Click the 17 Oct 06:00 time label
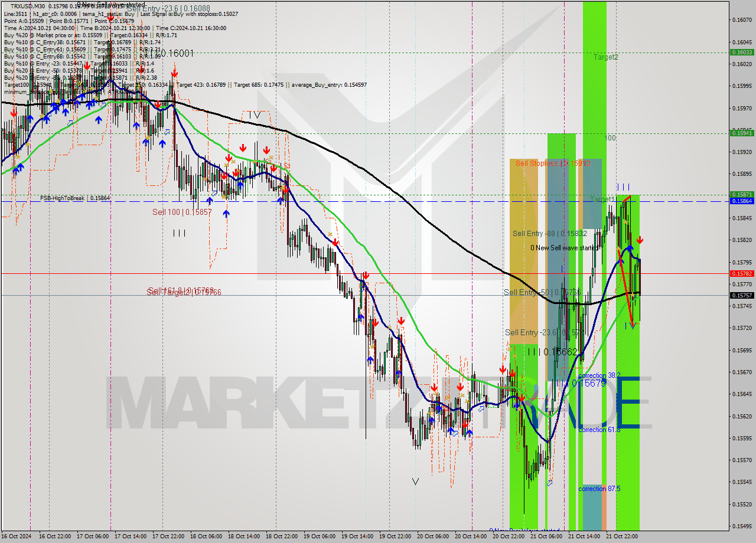This screenshot has height=543, width=756. tap(94, 537)
